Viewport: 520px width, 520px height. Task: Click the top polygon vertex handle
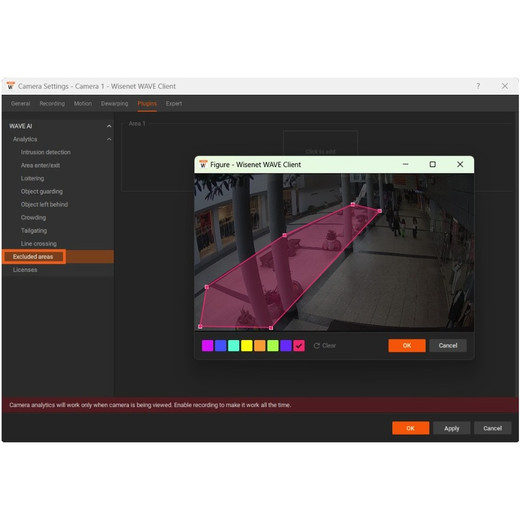353,205
